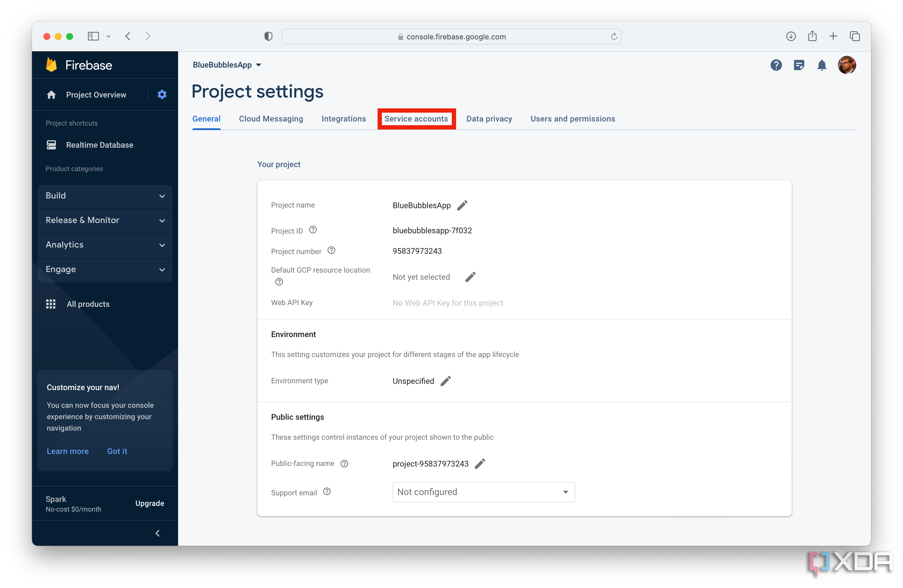This screenshot has height=588, width=903.
Task: Dismiss nav tip with Got it
Action: 117,451
